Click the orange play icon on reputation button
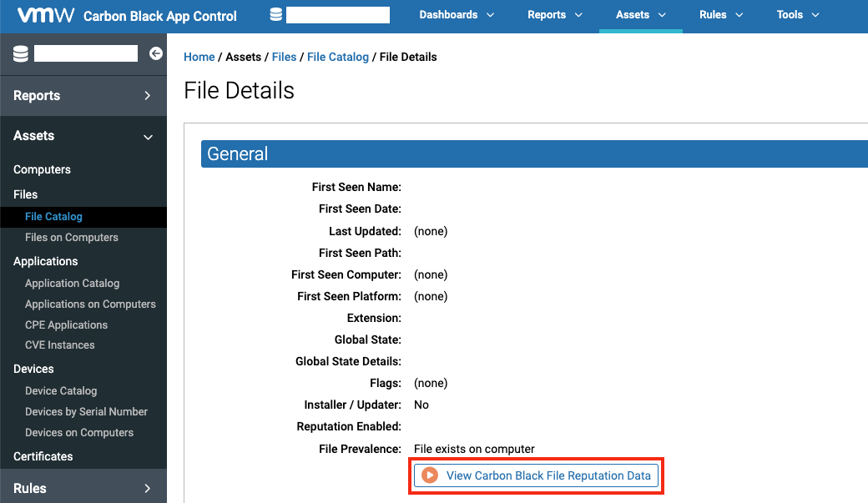Viewport: 868px width, 503px height. (x=430, y=475)
